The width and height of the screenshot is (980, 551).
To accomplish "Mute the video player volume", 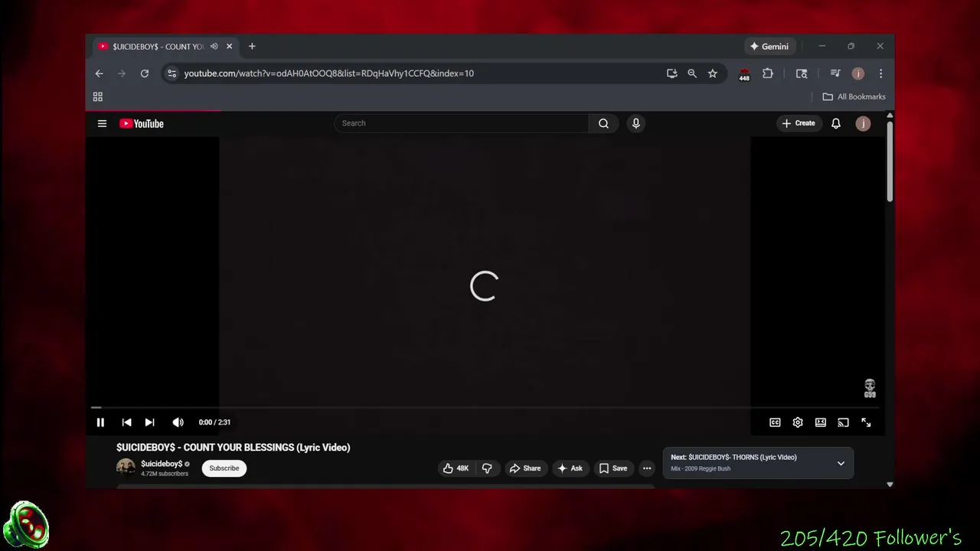I will pos(178,422).
